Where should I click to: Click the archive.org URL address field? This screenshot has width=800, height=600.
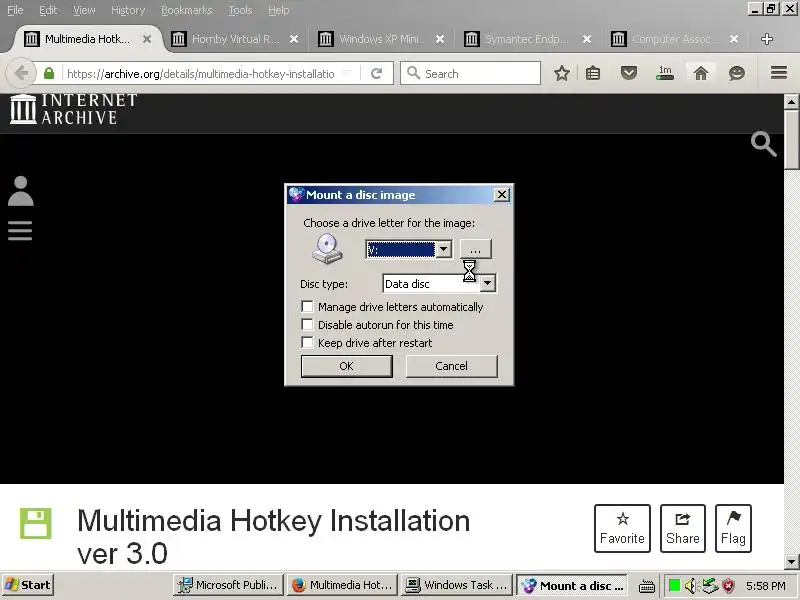[201, 73]
